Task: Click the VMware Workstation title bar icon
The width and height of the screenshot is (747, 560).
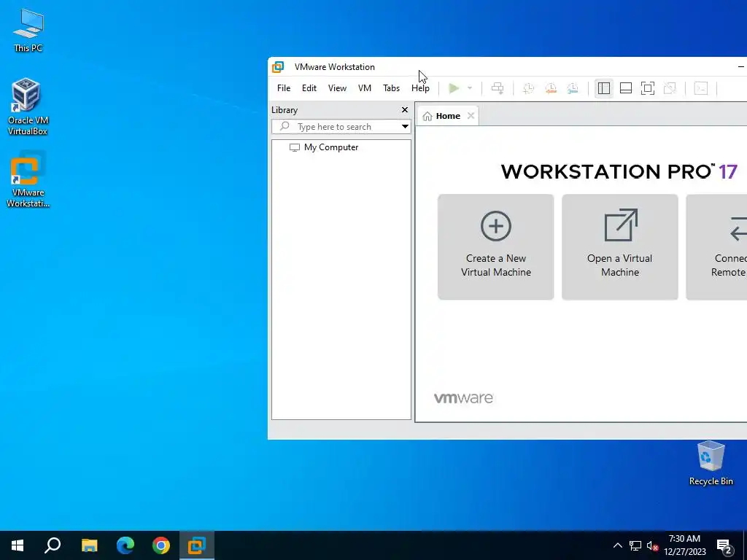Action: [x=278, y=67]
